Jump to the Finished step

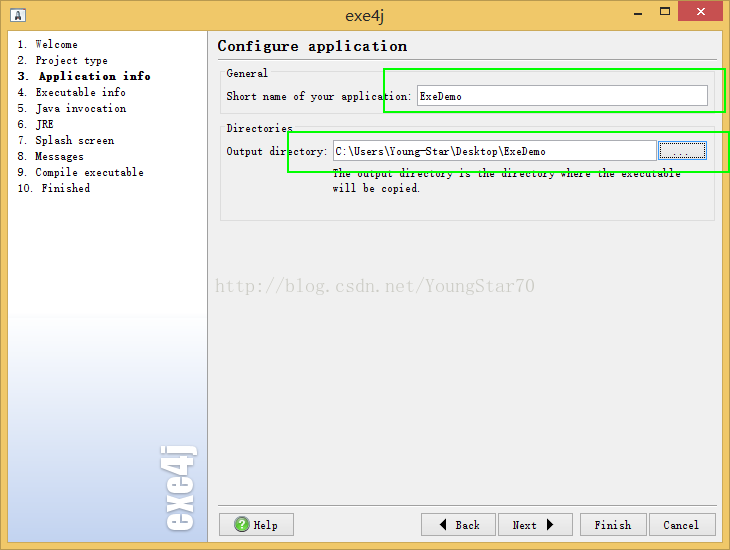tap(54, 188)
